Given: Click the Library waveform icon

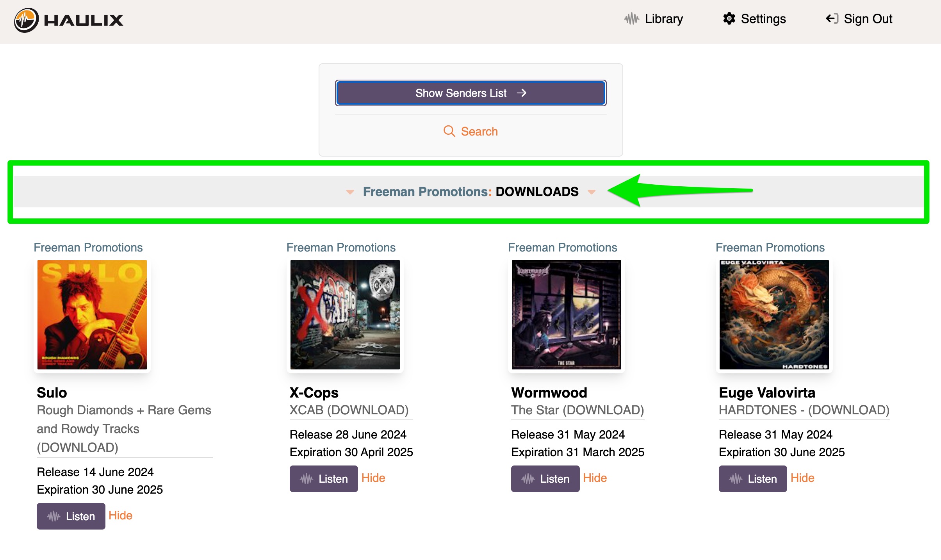Looking at the screenshot, I should [631, 19].
